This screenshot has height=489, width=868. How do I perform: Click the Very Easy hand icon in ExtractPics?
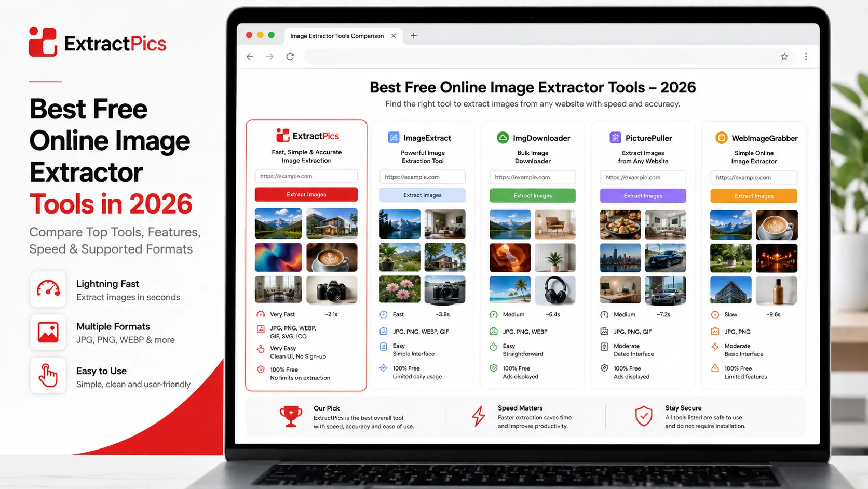[x=261, y=349]
